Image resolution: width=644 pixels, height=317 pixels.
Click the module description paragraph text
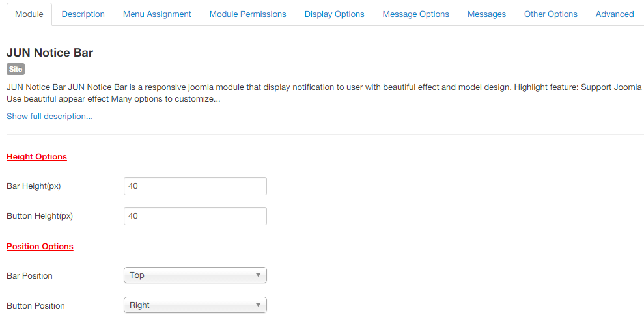point(324,93)
